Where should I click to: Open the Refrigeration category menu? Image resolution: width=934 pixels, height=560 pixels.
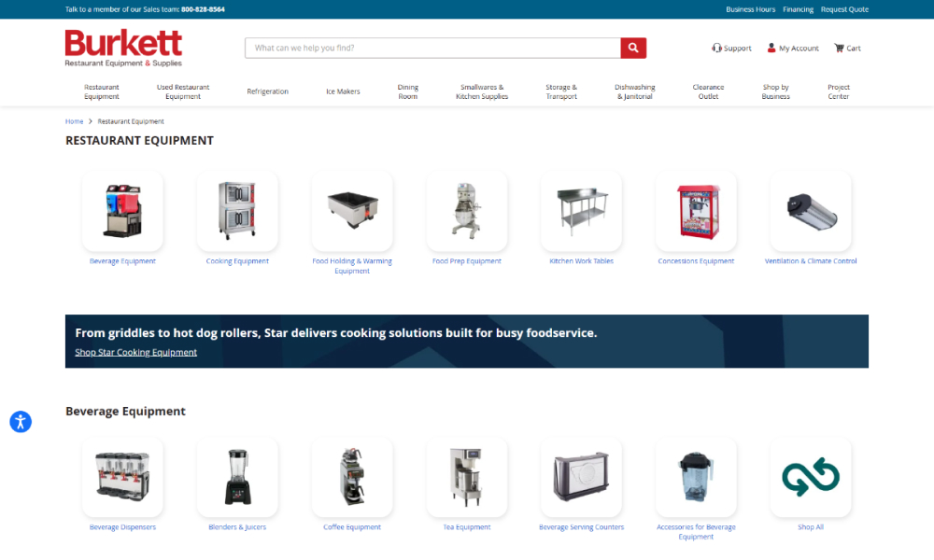[268, 91]
